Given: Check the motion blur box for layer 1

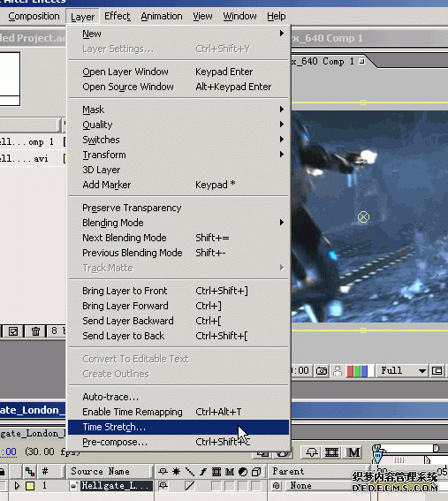Looking at the screenshot, I should pyautogui.click(x=230, y=486).
